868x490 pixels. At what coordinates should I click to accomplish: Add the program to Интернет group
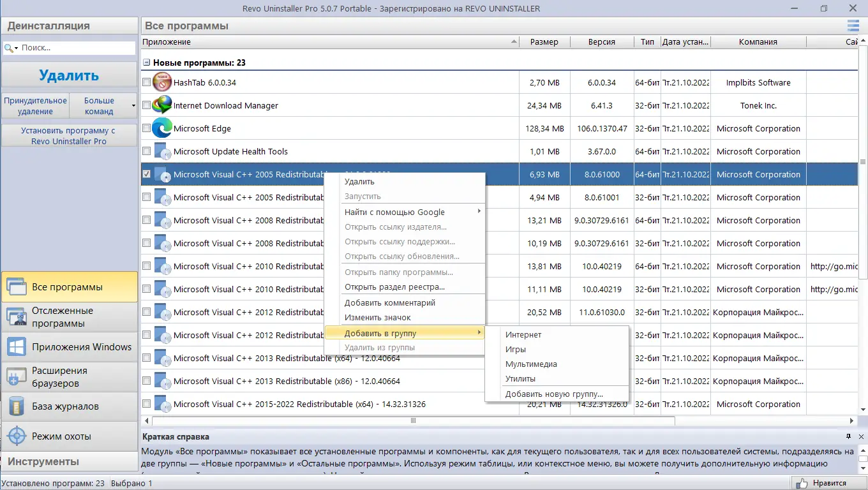click(x=557, y=335)
